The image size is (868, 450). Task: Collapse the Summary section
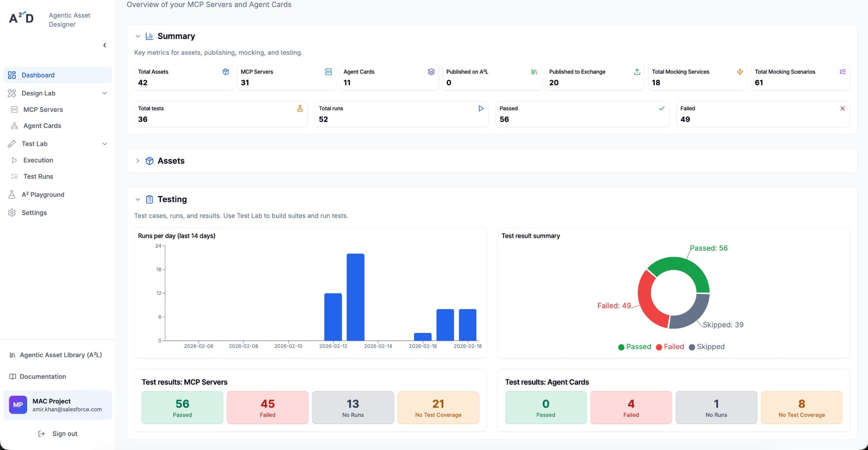[x=138, y=36]
